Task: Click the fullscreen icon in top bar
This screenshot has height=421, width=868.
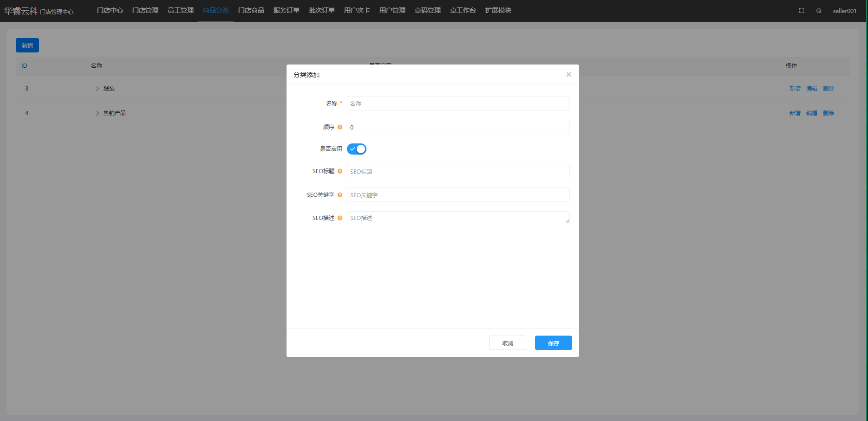Action: [802, 11]
